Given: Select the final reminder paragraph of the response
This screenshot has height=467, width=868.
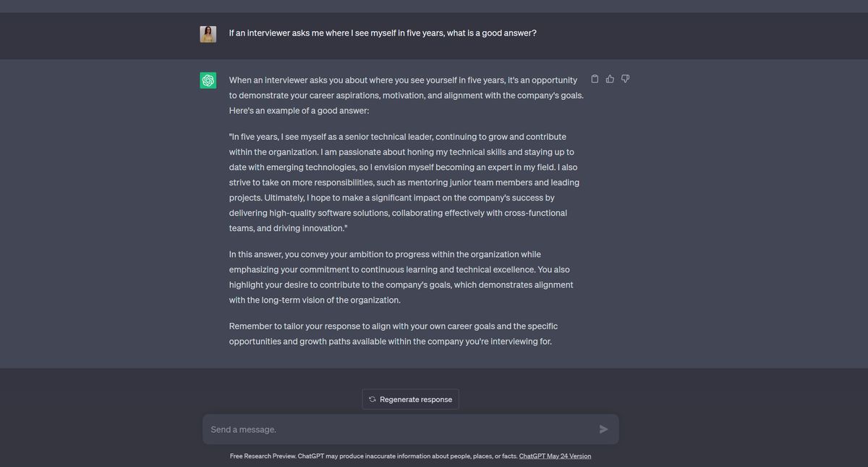Looking at the screenshot, I should pos(393,333).
